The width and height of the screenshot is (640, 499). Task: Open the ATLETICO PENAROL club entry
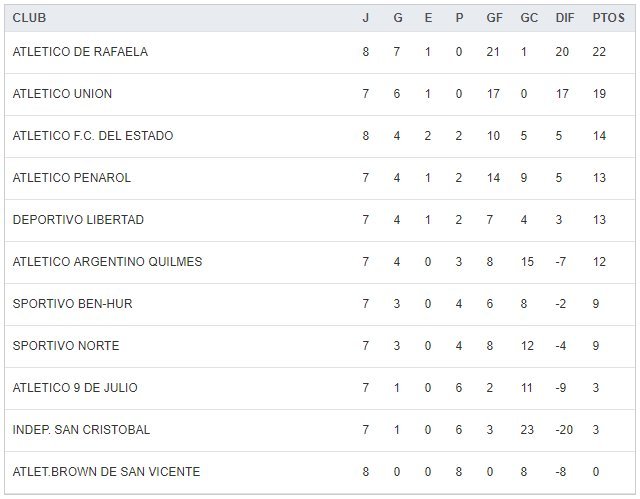click(x=72, y=178)
